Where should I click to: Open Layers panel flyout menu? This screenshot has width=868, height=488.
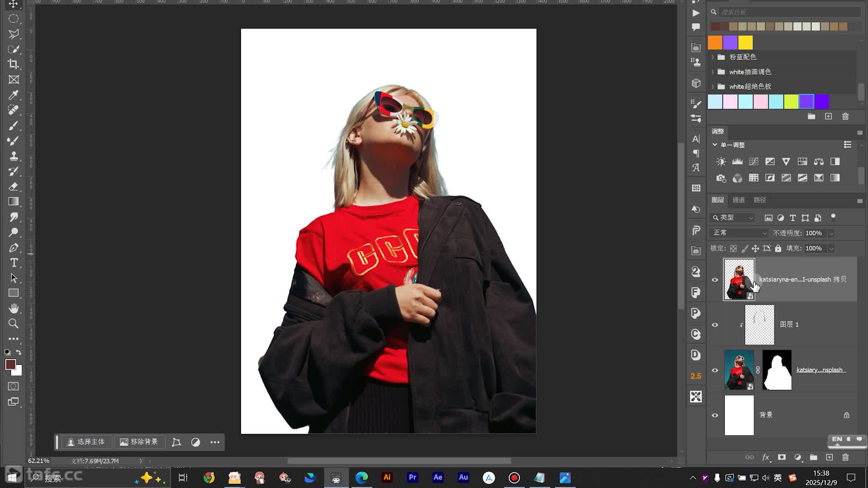point(859,201)
